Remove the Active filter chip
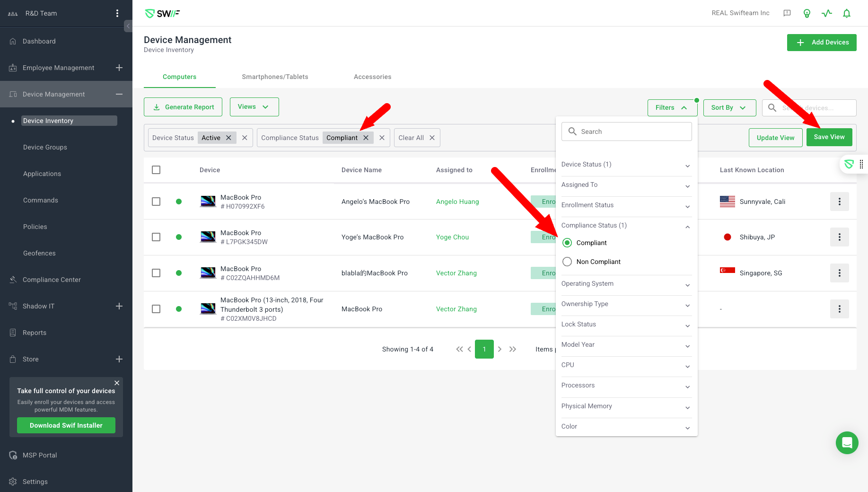The height and width of the screenshot is (492, 868). [x=228, y=138]
